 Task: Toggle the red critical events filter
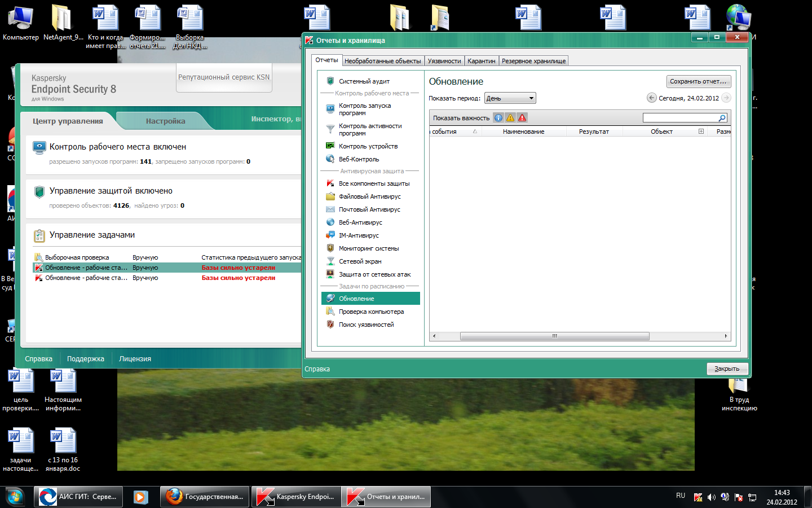(522, 118)
